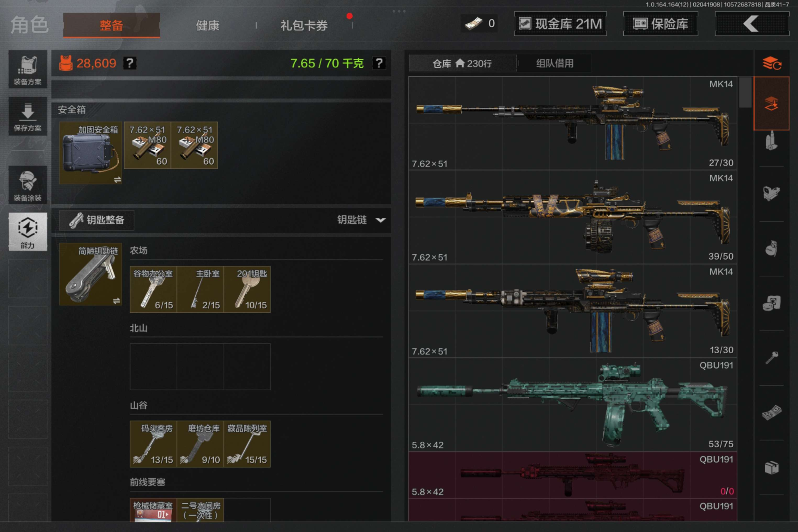Swap the 简陋钥匙链 using arrows toggle

116,301
